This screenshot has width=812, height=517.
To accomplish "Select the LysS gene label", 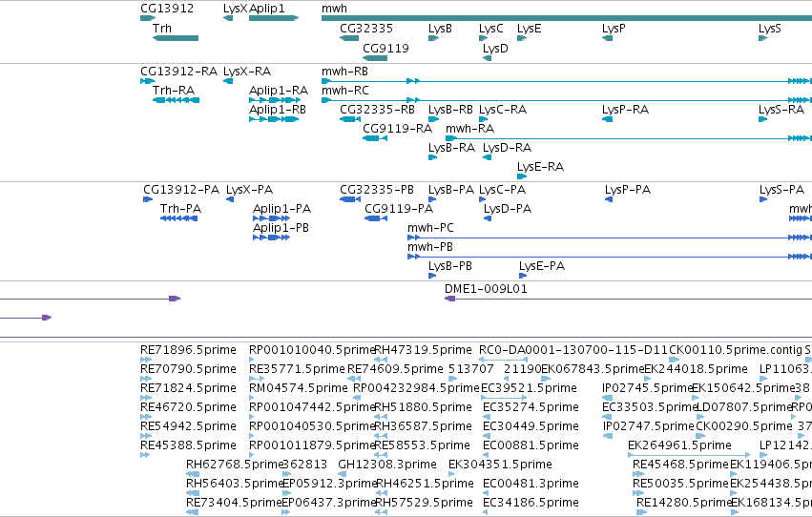I will point(769,29).
